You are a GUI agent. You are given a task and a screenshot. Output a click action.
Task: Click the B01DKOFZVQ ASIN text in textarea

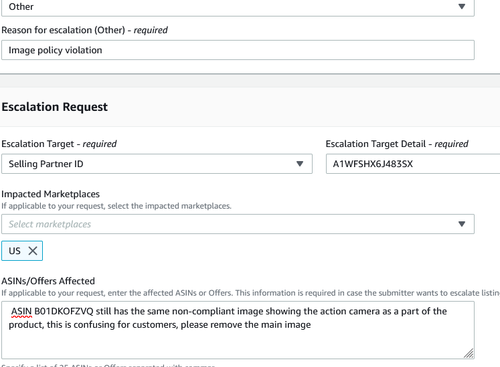pos(64,311)
